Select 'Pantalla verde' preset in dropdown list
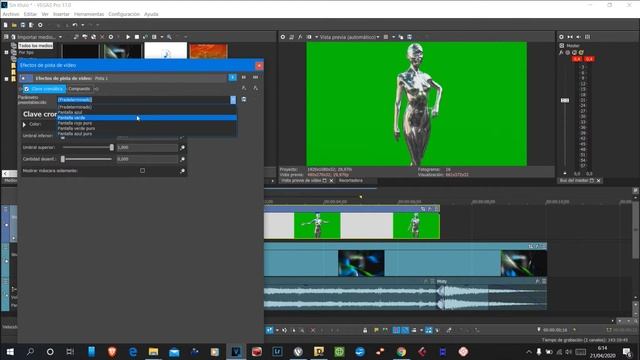Screen dimensions: 640x360 tap(147, 118)
